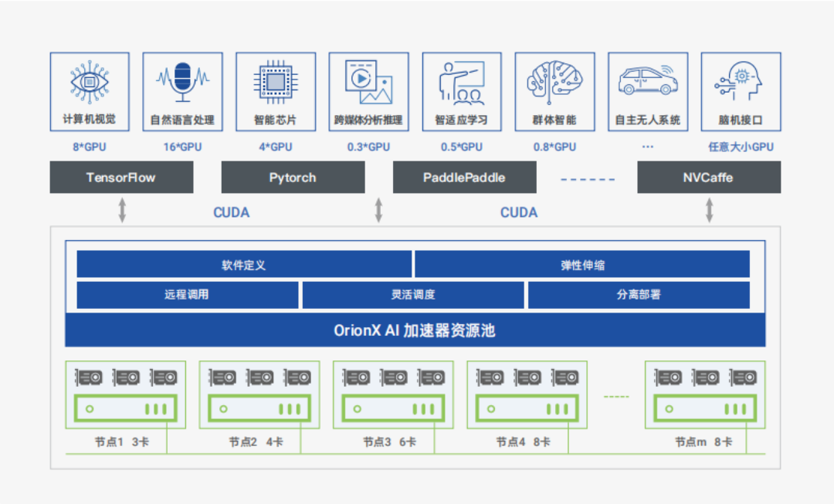Viewport: 834px width, 504px height.
Task: Click the TensorFlow framework box
Action: pos(121,178)
